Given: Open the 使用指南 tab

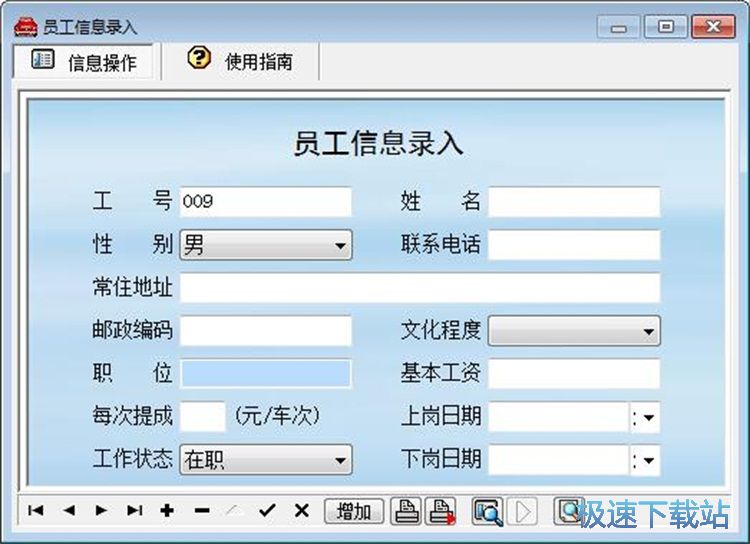Looking at the screenshot, I should 240,61.
